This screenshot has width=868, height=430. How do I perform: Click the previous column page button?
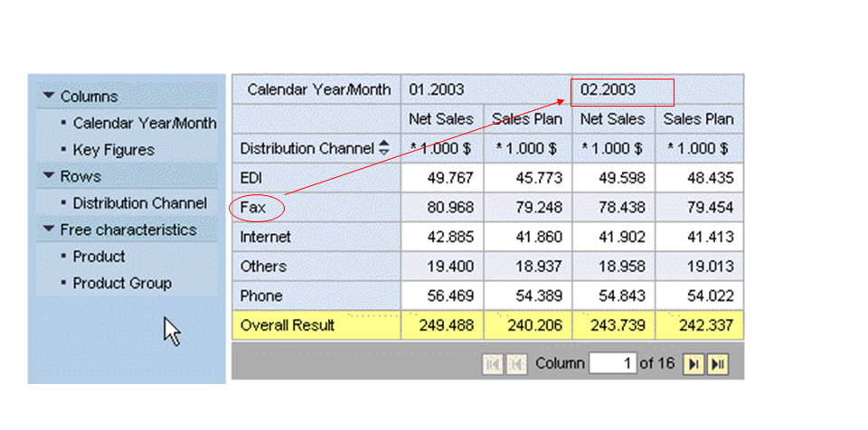point(516,364)
